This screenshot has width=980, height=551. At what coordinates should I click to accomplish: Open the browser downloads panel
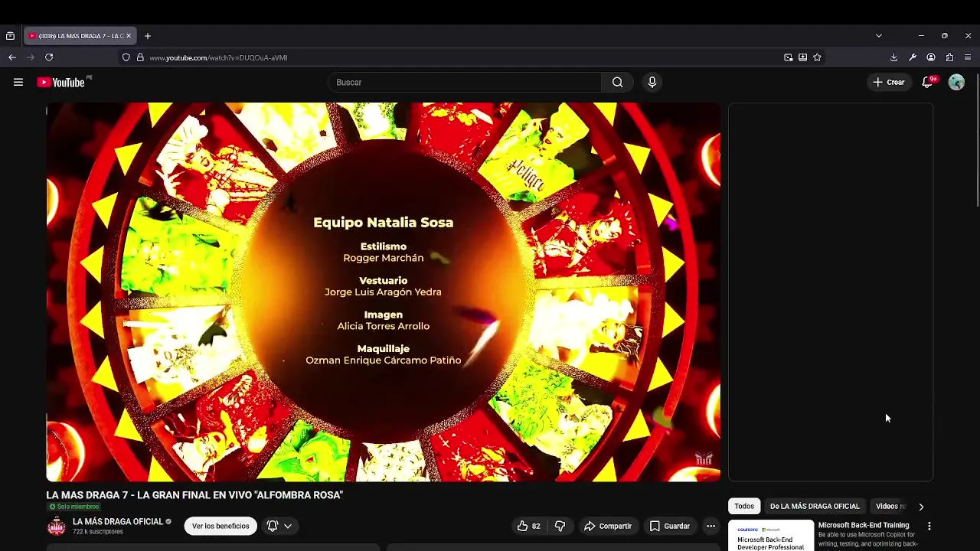click(x=893, y=57)
